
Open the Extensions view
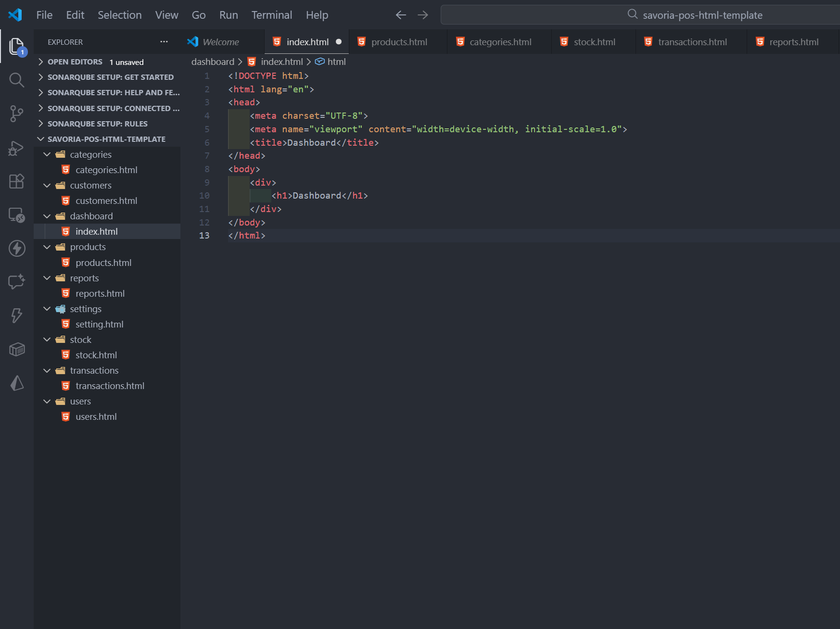click(x=17, y=181)
